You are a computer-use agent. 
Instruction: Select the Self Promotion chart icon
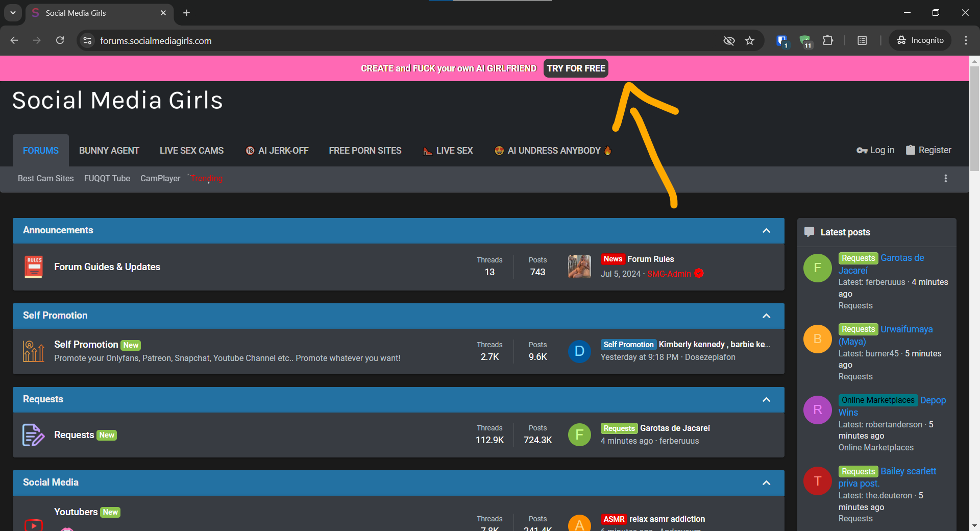[x=33, y=351]
